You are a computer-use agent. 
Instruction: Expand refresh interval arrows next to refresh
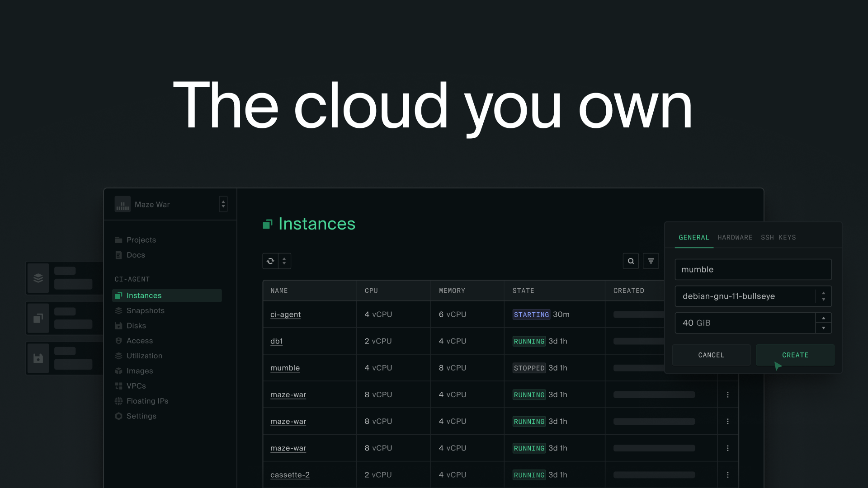284,261
